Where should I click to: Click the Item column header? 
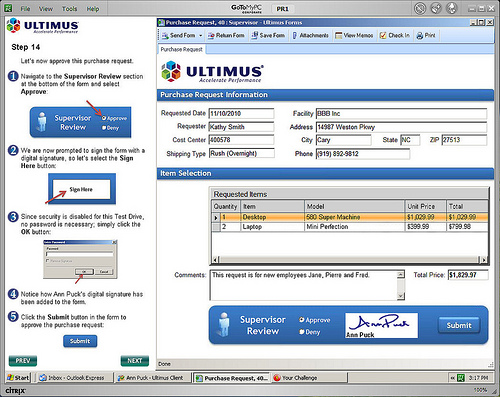(x=272, y=206)
